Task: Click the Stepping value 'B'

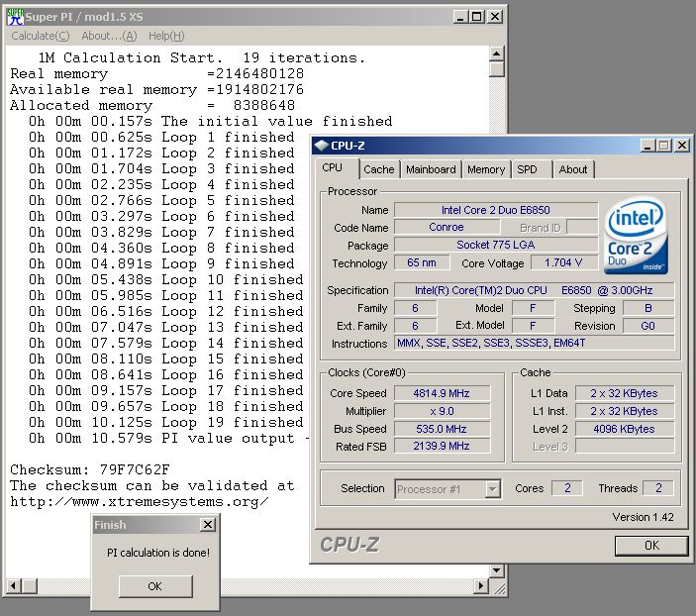Action: [648, 308]
